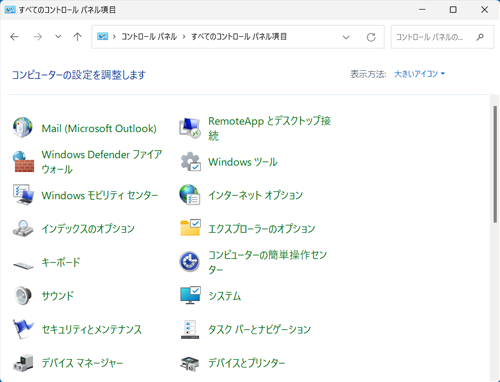Open デバイスとプリンター text link
The height and width of the screenshot is (382, 500).
[247, 363]
